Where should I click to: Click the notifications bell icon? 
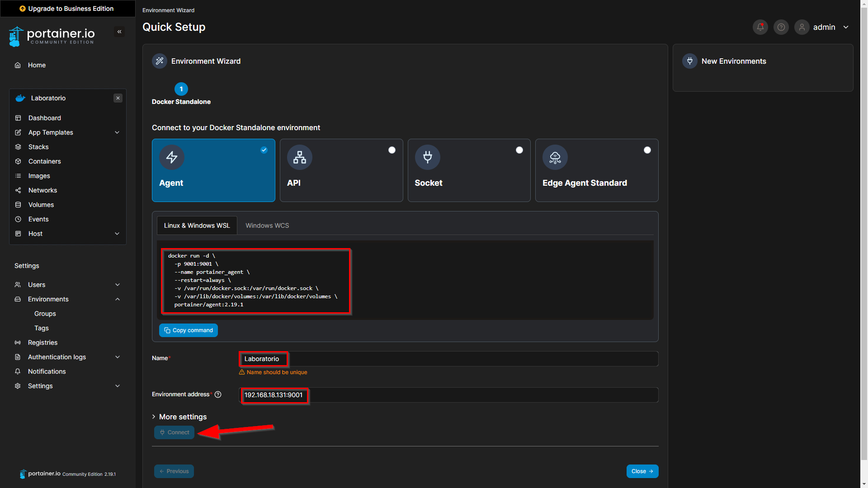(x=760, y=27)
